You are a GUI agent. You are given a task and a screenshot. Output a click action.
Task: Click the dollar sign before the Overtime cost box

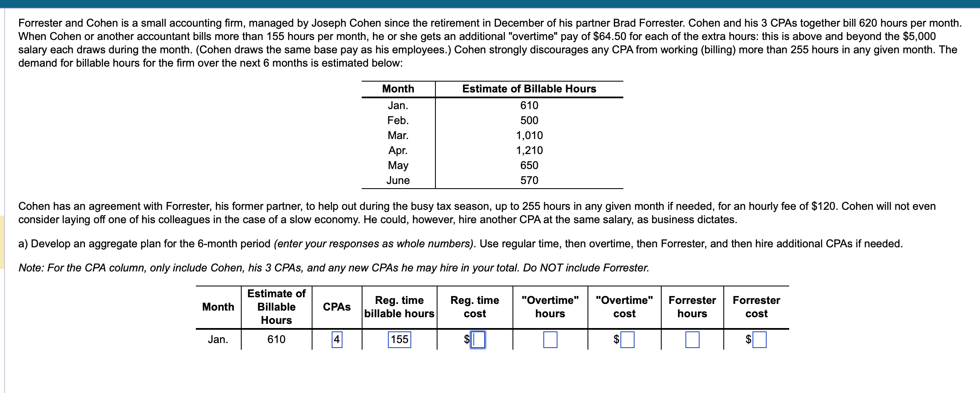(x=617, y=340)
